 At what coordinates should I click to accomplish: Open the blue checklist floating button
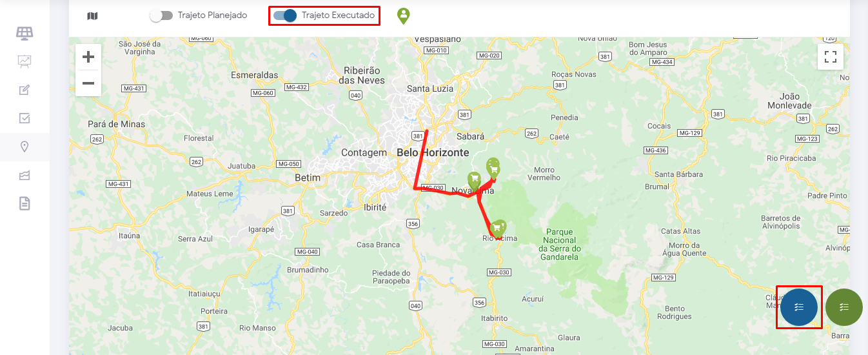click(799, 307)
